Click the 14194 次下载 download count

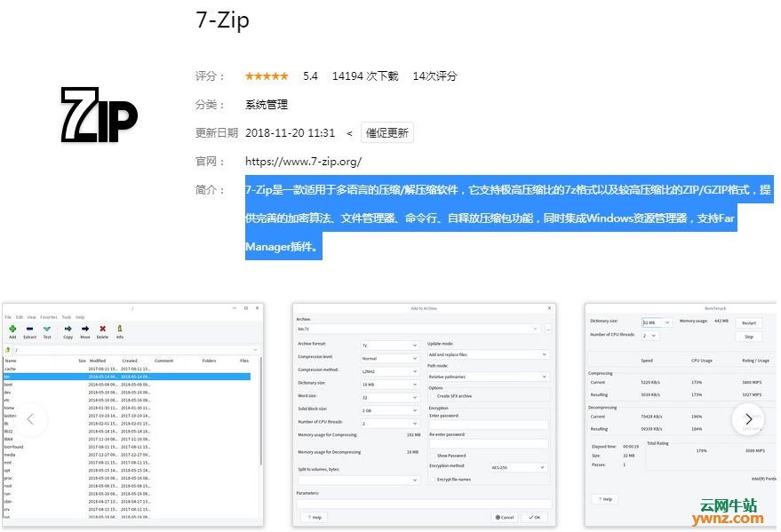point(365,76)
